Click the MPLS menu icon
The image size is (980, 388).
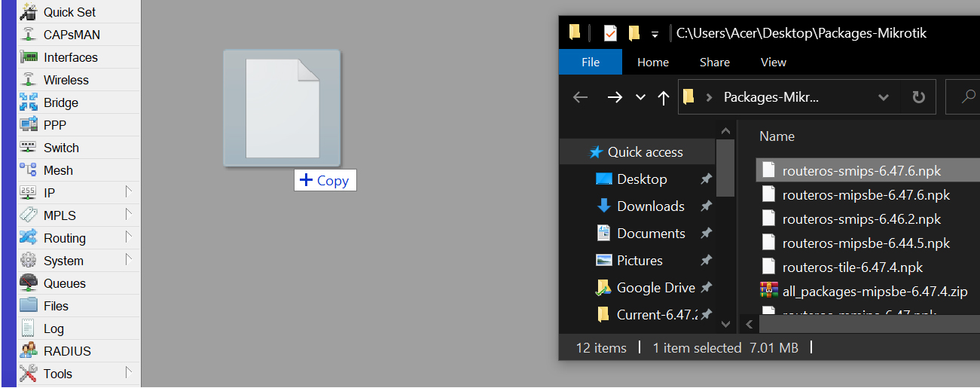coord(29,215)
